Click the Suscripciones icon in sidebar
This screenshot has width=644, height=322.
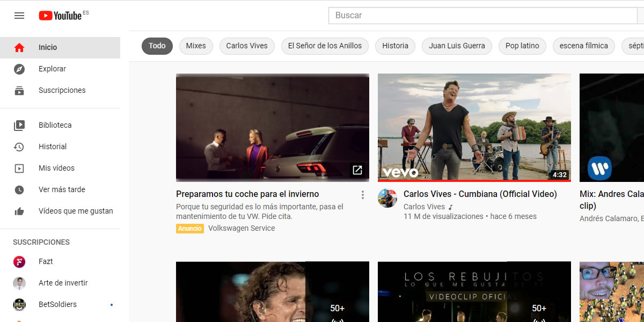(19, 90)
